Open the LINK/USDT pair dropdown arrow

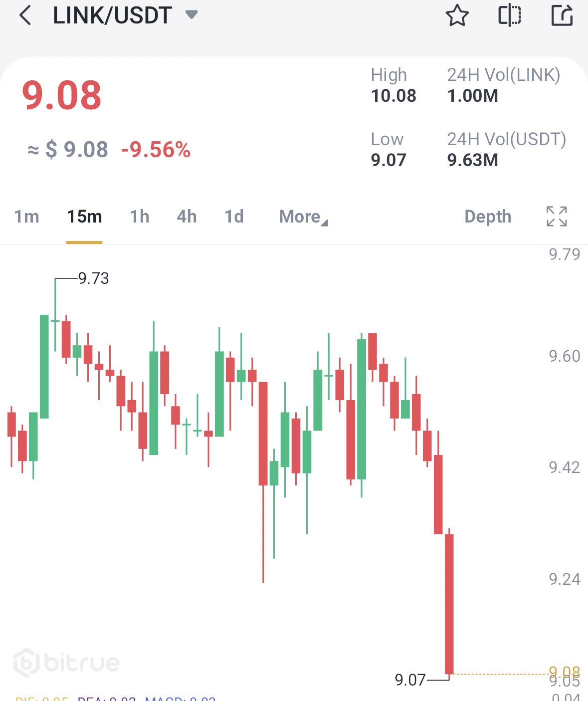pyautogui.click(x=191, y=14)
